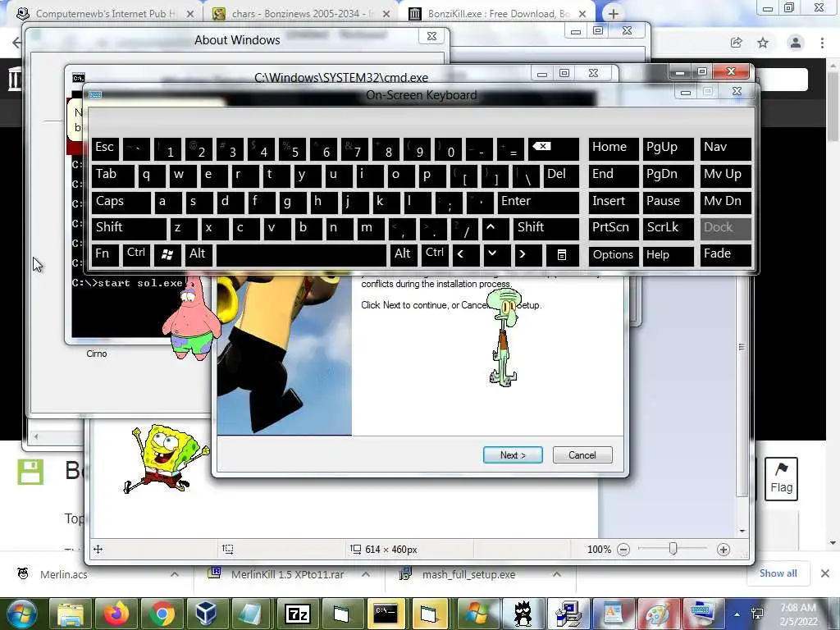This screenshot has height=630, width=840.
Task: Click the space bar on On-Screen Keyboard
Action: click(301, 255)
